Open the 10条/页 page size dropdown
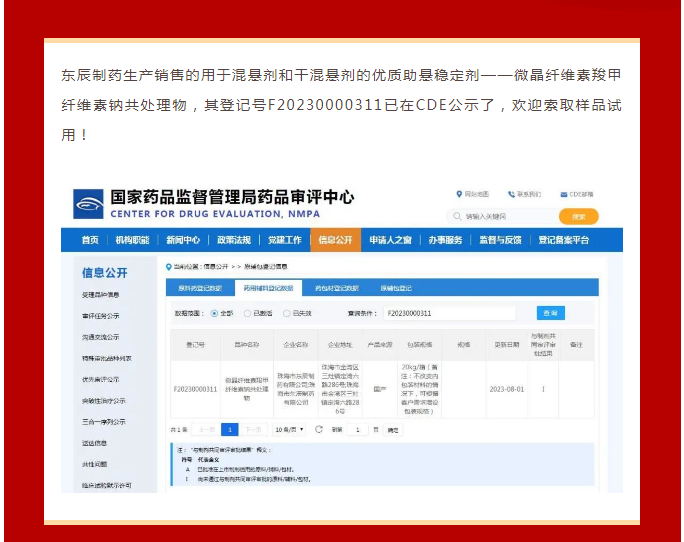Viewport: 684px width, 542px height. point(287,429)
